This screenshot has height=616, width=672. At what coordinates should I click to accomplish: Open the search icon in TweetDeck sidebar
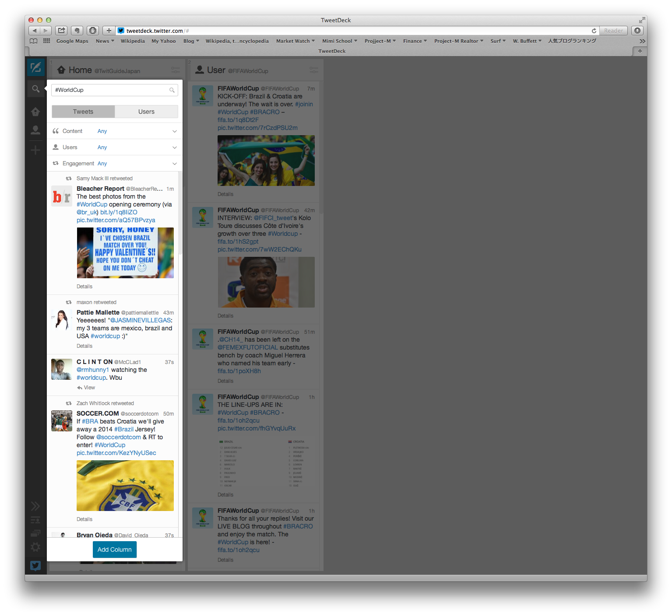(36, 89)
